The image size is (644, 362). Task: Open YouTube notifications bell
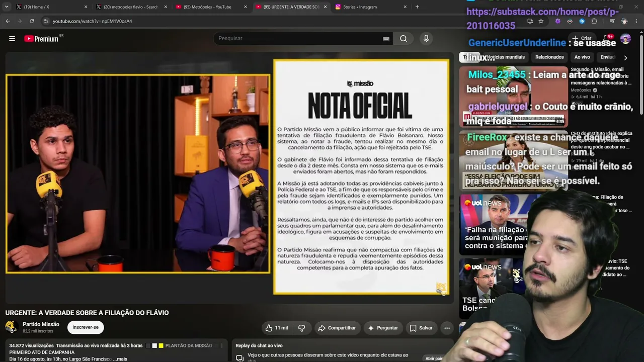click(x=606, y=38)
